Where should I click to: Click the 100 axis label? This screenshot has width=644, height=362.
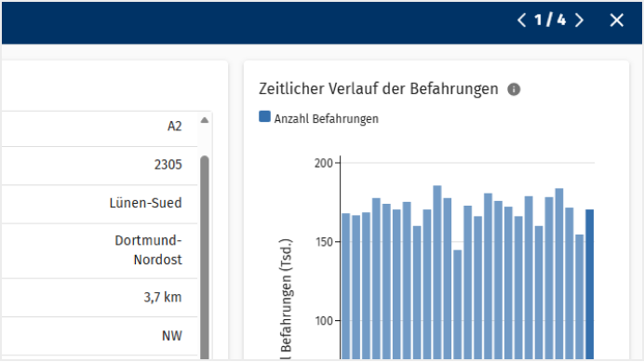click(323, 321)
